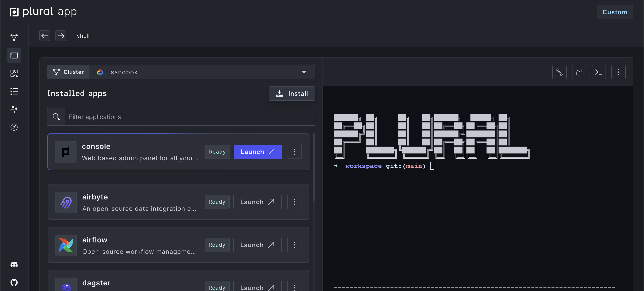
Task: Open the audit list sidebar icon
Action: point(14,91)
